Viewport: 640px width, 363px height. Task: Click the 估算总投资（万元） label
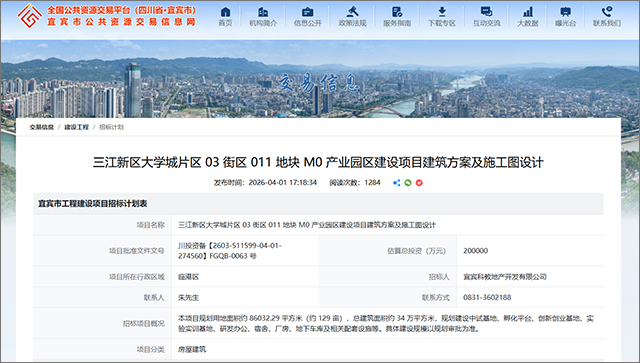pyautogui.click(x=417, y=251)
